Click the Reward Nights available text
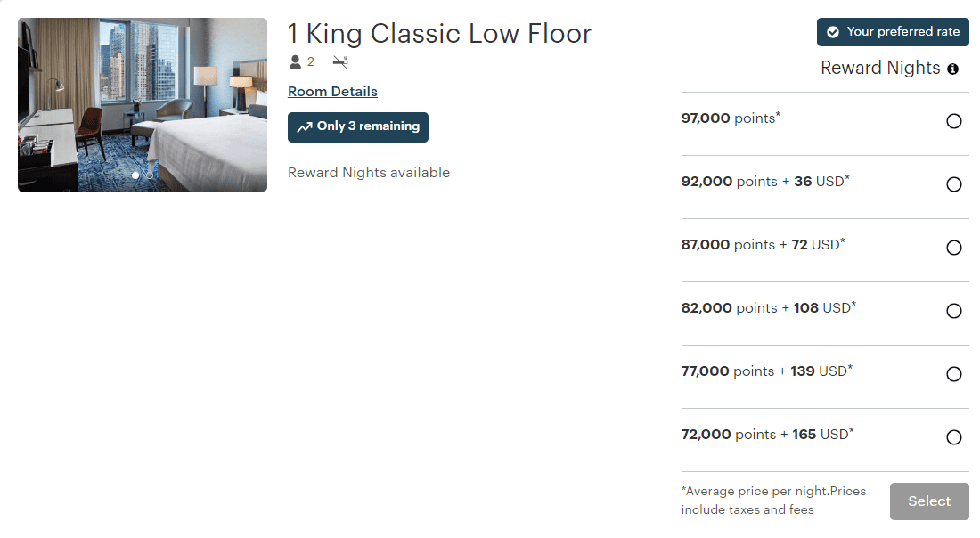980x538 pixels. pos(369,173)
